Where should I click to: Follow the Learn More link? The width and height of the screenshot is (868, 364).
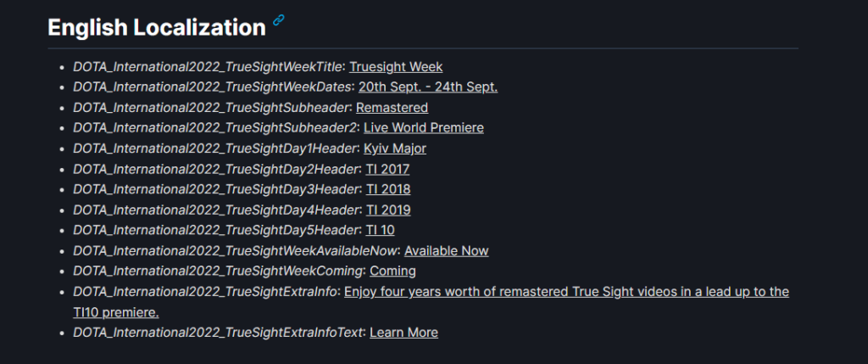tap(403, 333)
